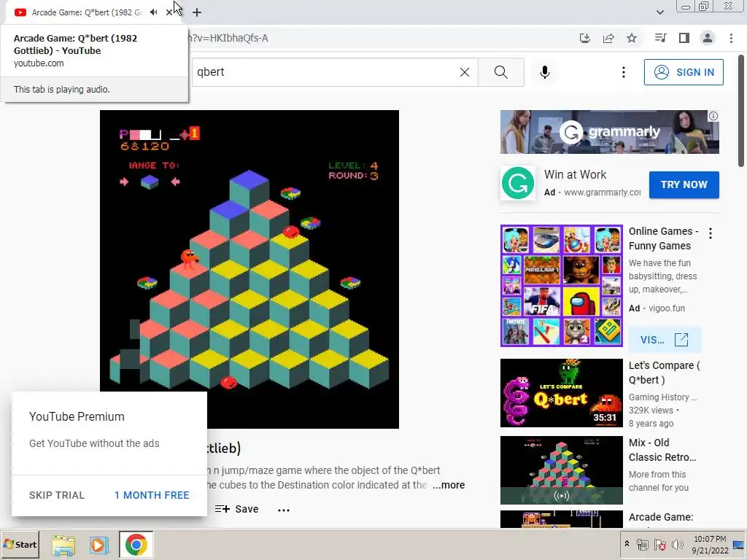Click the Grammarly logo icon
The width and height of the screenshot is (747, 560).
[518, 183]
